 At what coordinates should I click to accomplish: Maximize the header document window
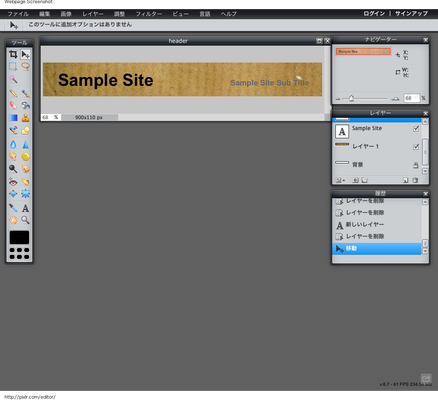coord(319,41)
